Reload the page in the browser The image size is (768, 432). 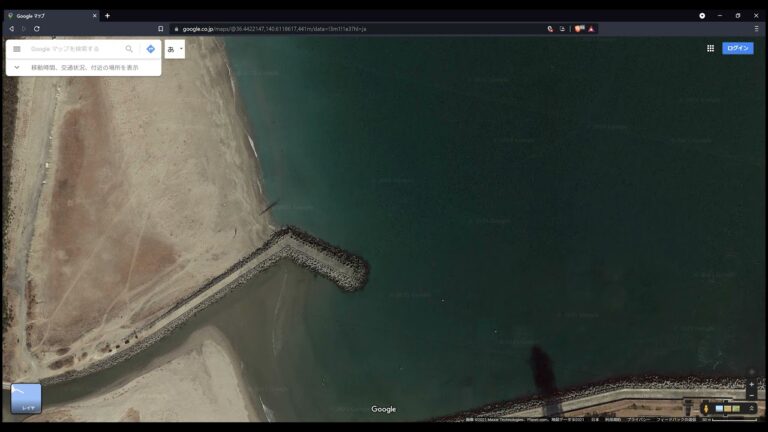[x=37, y=29]
